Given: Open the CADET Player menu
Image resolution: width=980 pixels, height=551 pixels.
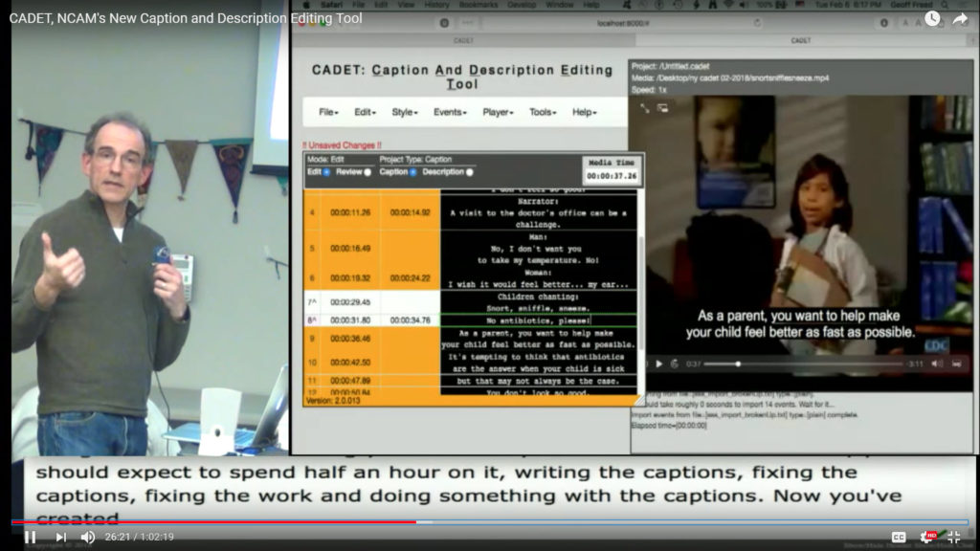Looking at the screenshot, I should [x=498, y=113].
